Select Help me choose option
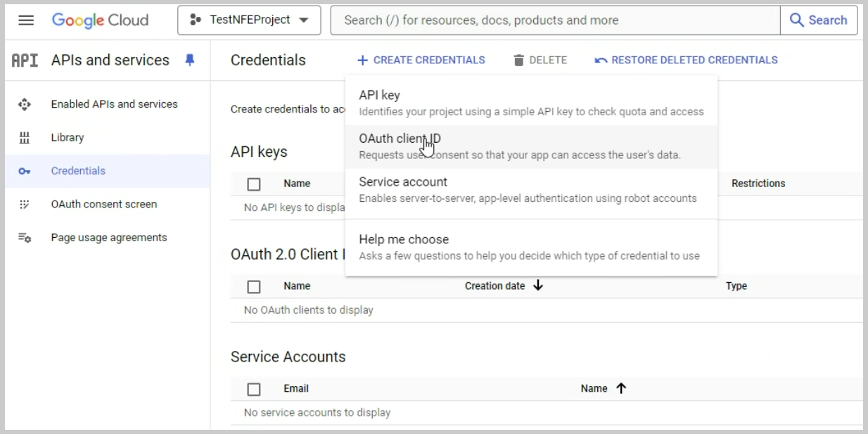 (x=531, y=247)
